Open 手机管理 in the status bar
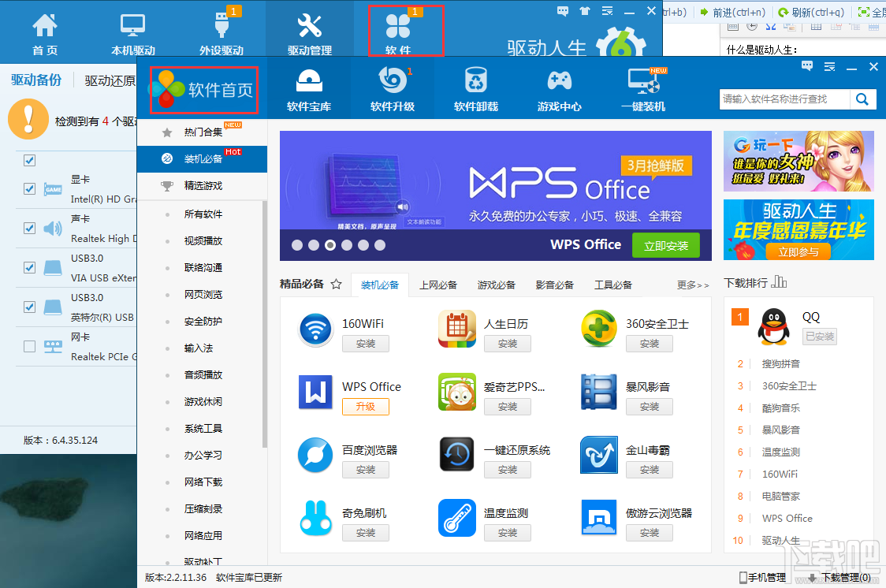Viewport: 886px width, 588px height. 763,577
